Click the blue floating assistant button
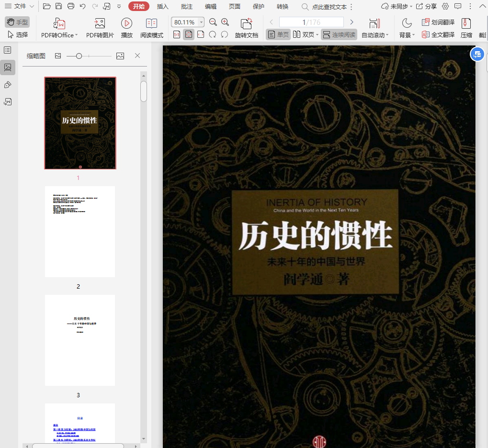 (x=477, y=55)
